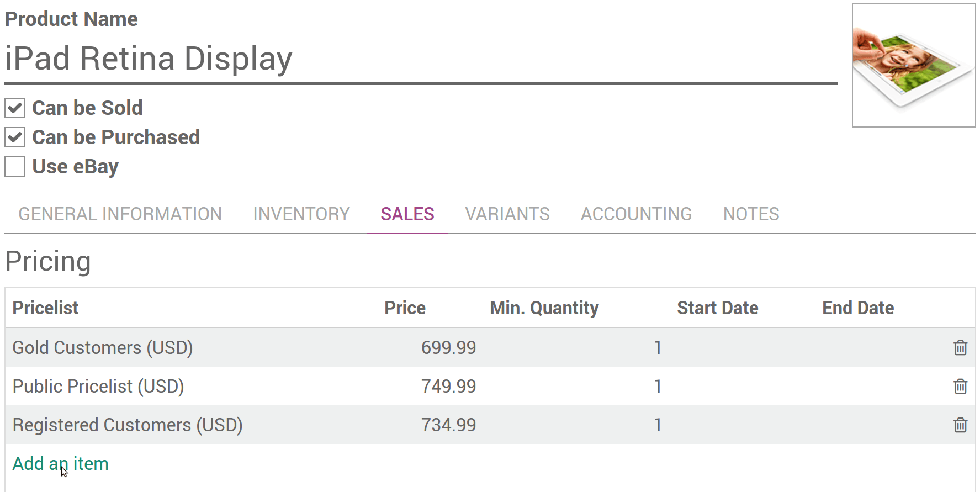Go to the Variants tab
Image resolution: width=980 pixels, height=492 pixels.
[507, 214]
